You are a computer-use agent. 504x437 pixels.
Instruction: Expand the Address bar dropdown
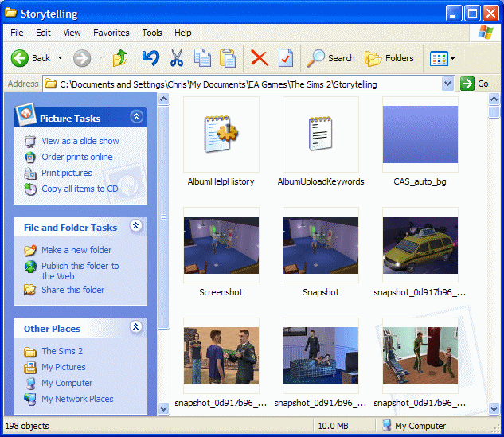click(447, 84)
